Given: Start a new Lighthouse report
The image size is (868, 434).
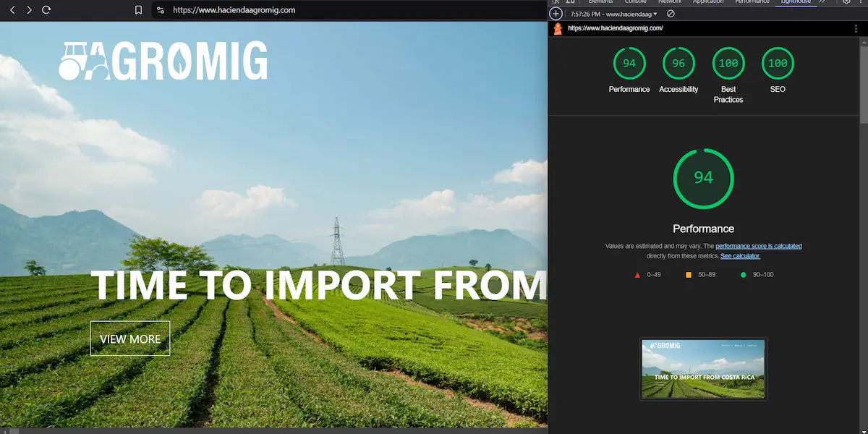Looking at the screenshot, I should point(556,14).
